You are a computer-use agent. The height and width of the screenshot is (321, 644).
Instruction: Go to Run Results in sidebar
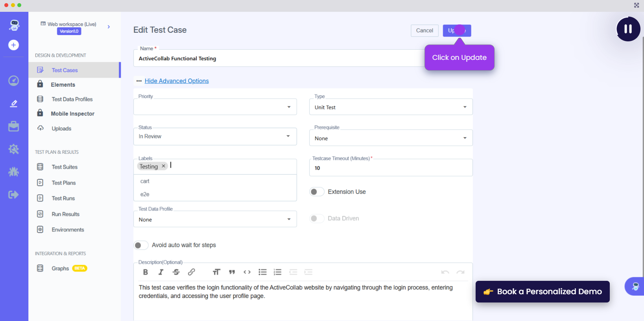tap(65, 214)
